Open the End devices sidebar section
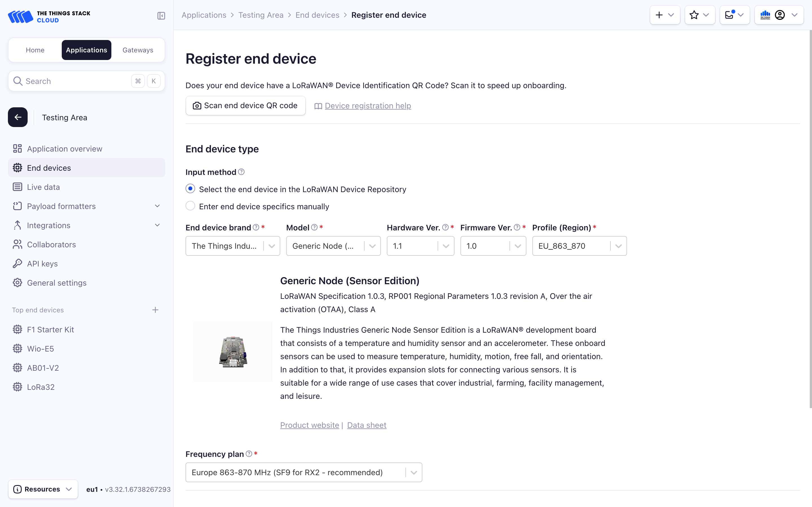This screenshot has width=812, height=507. point(49,168)
